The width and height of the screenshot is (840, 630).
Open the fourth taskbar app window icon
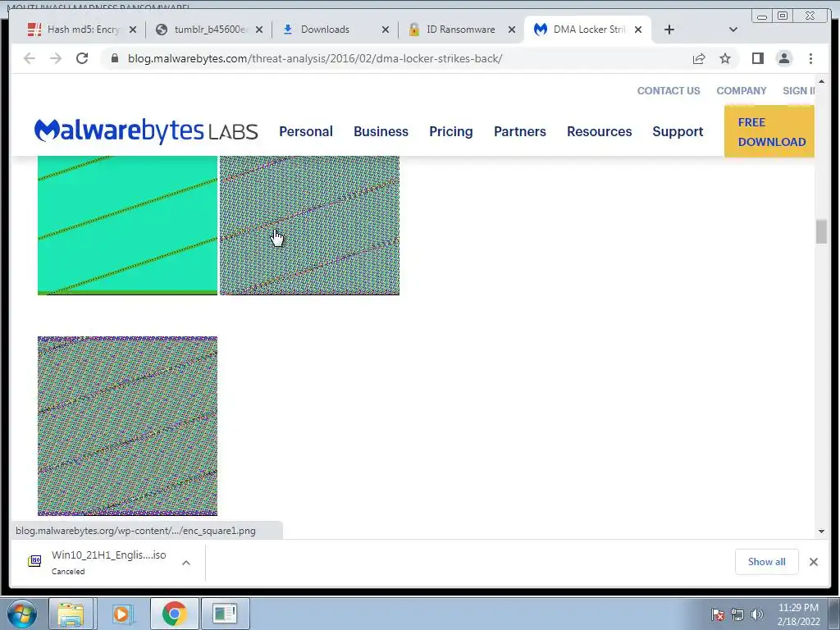pyautogui.click(x=225, y=614)
